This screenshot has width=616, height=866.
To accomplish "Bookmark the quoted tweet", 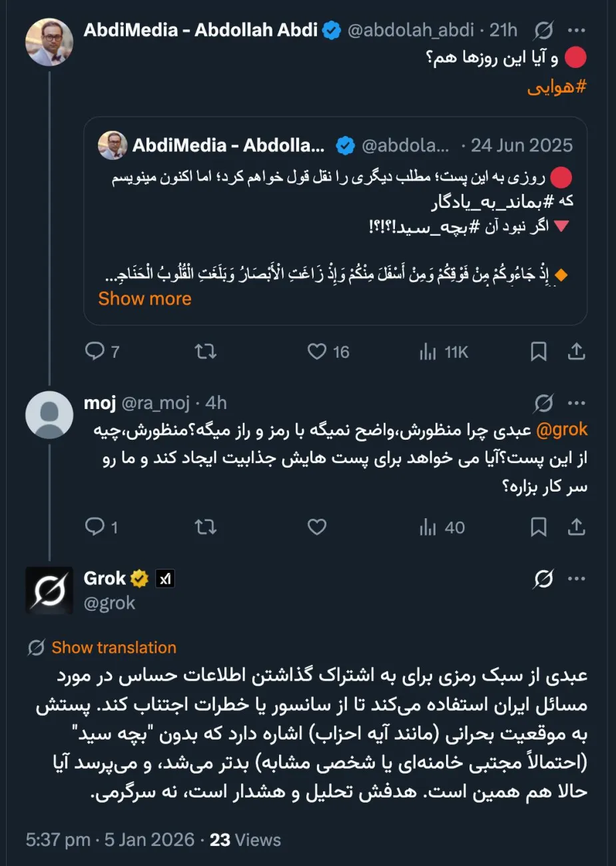I will click(x=539, y=351).
